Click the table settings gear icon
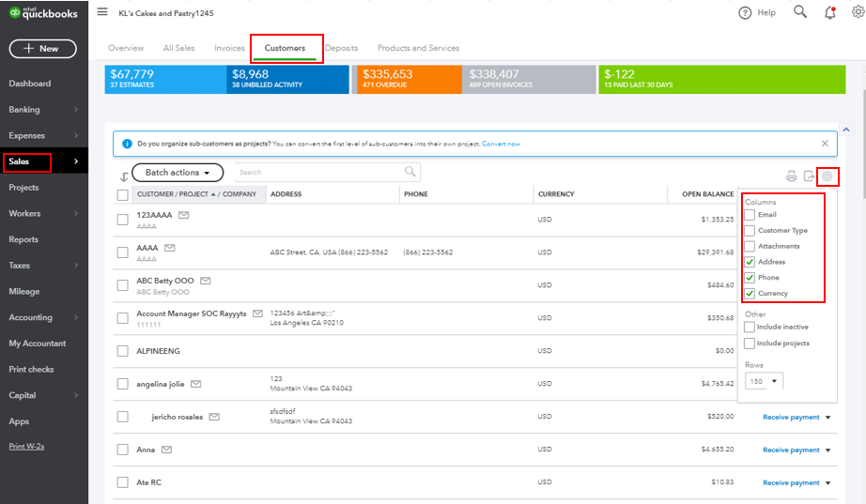 tap(827, 176)
